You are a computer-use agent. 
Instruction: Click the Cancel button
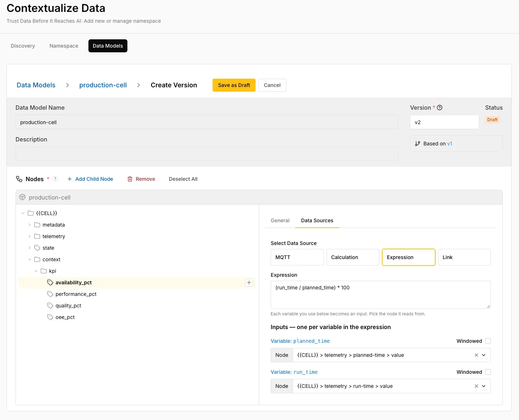[272, 85]
